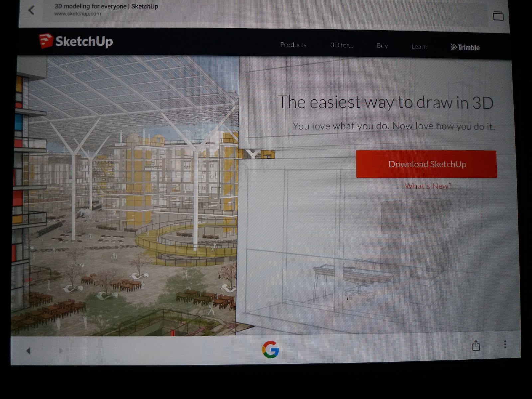Tap the share icon in bottom bar
Viewport: 532px width, 399px height.
pyautogui.click(x=476, y=345)
